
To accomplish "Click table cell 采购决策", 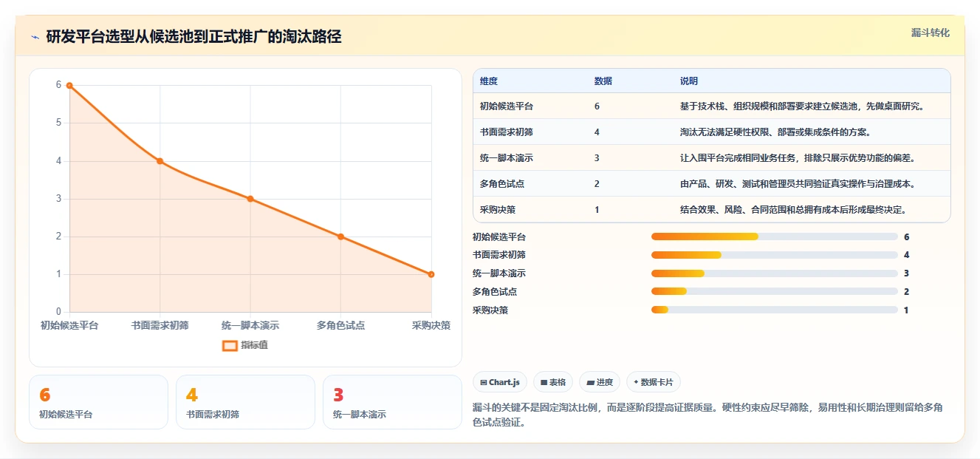I will pos(498,210).
